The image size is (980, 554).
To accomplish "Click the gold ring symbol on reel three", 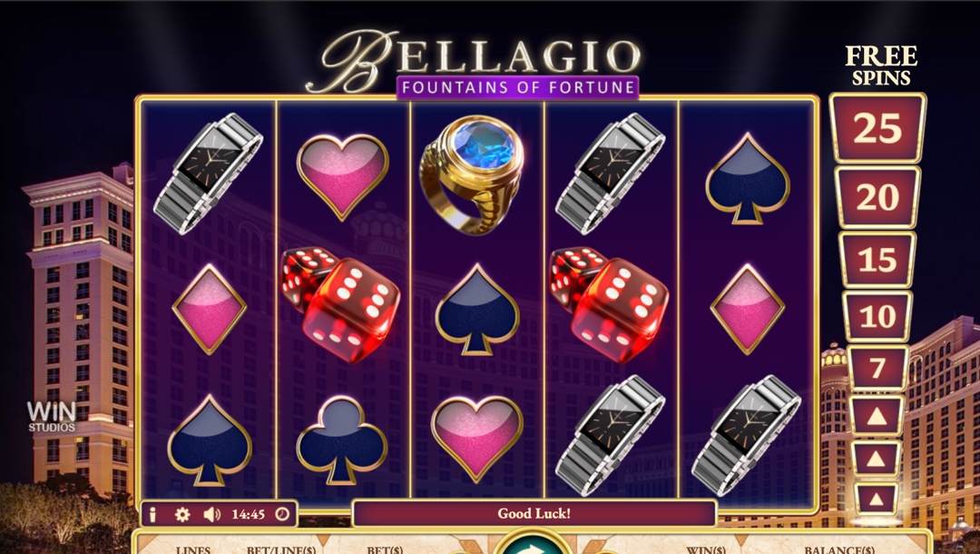I will point(472,174).
